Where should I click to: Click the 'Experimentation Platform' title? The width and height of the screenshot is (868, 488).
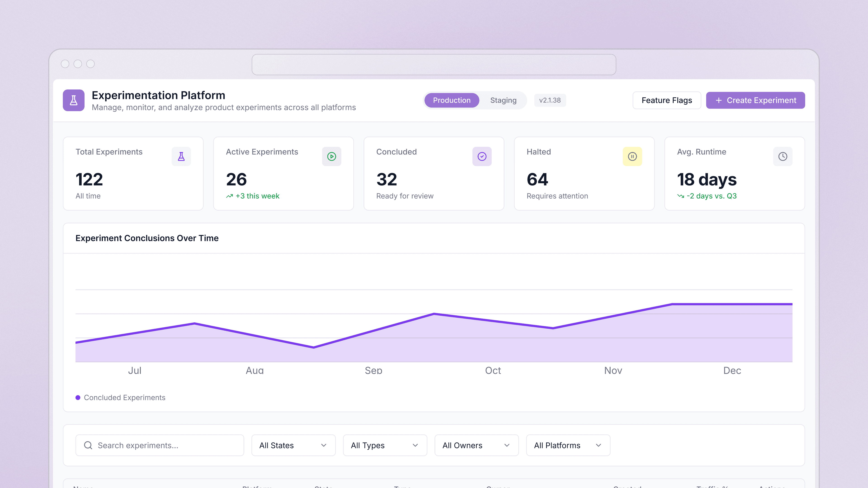click(x=158, y=95)
